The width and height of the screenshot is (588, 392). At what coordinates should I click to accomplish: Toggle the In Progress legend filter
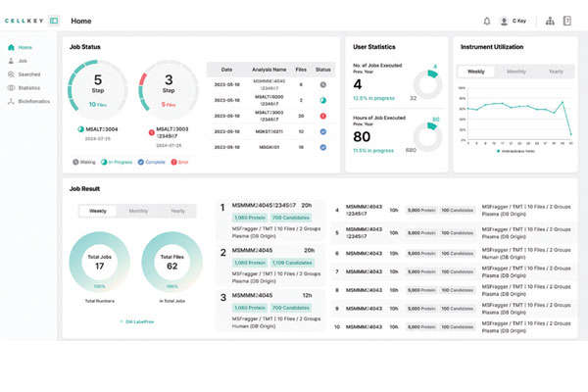[118, 162]
